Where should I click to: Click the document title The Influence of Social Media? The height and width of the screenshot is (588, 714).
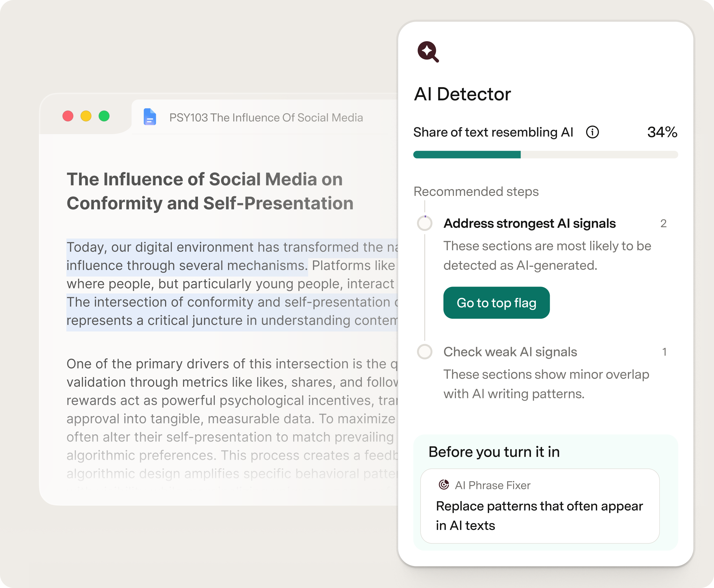[210, 191]
